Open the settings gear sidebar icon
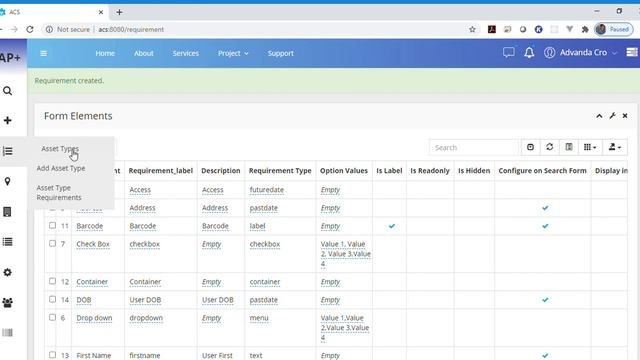This screenshot has height=360, width=640. point(7,272)
